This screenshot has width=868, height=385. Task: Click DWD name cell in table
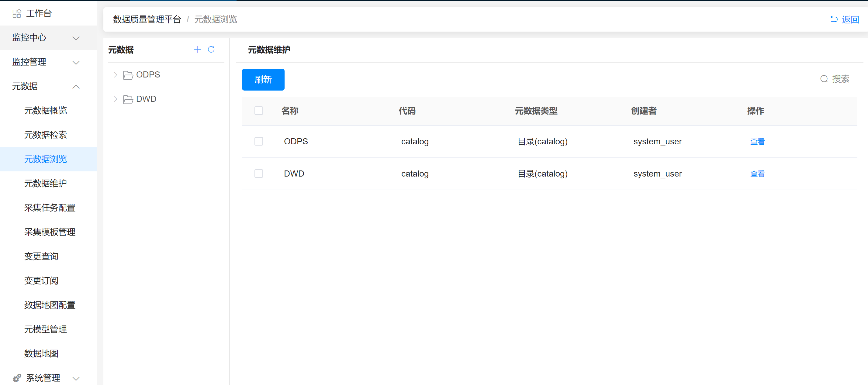(x=294, y=174)
